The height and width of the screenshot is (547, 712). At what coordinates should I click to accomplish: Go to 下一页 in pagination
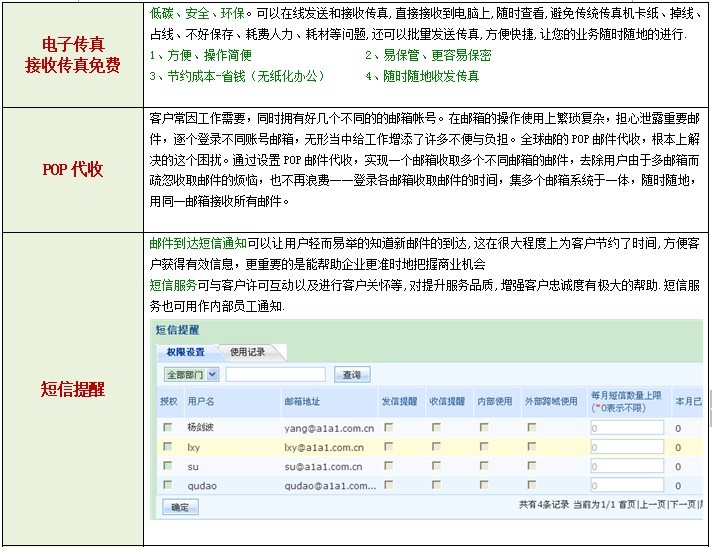[683, 504]
